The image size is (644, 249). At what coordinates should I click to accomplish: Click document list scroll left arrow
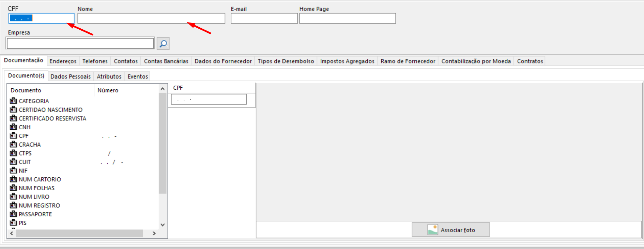[x=12, y=233]
